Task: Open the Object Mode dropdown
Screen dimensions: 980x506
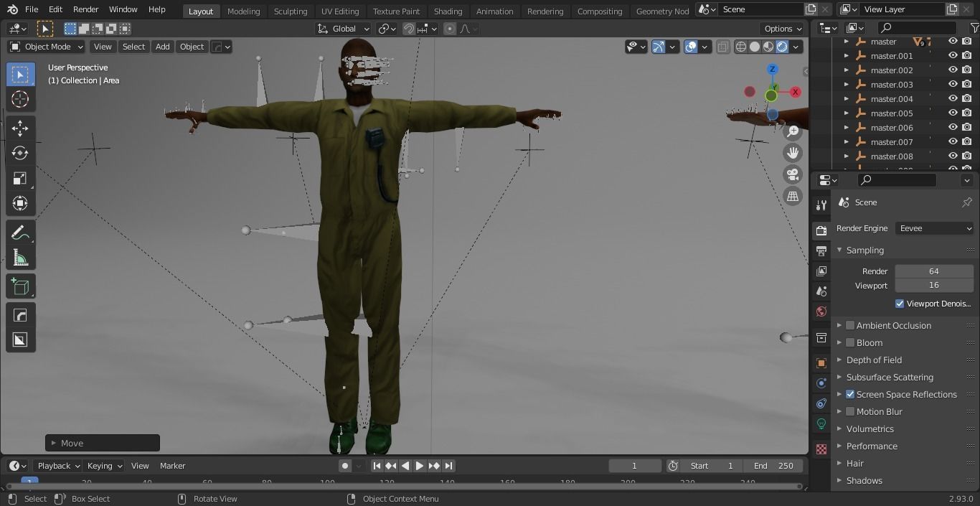Action: [46, 47]
